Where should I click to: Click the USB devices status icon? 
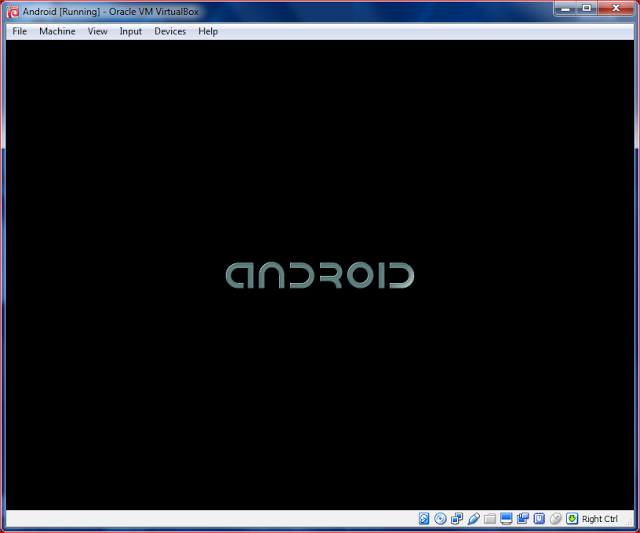pos(473,519)
